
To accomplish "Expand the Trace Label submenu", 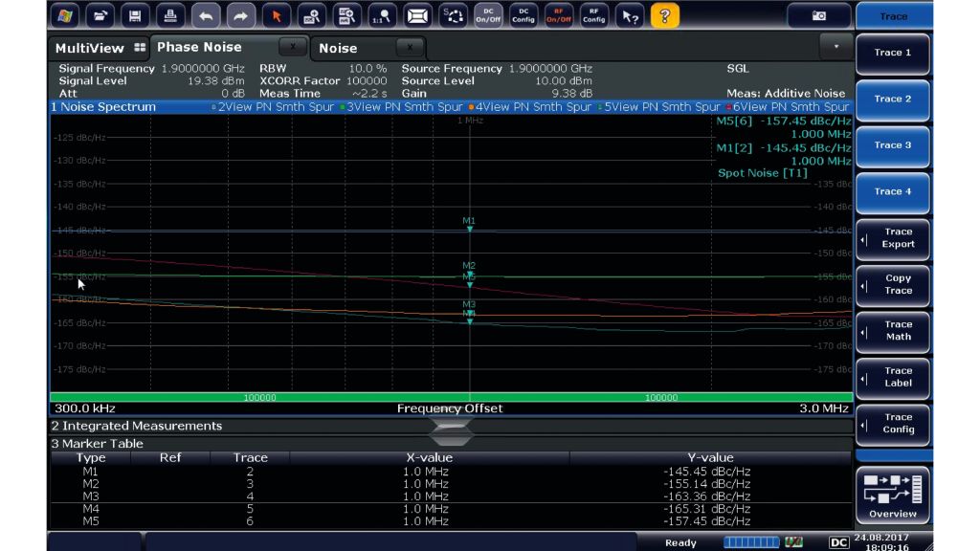I will coord(893,377).
